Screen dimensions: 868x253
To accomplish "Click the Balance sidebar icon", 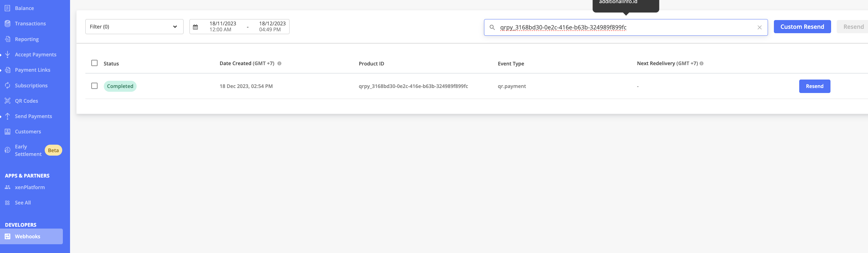I will 8,8.
